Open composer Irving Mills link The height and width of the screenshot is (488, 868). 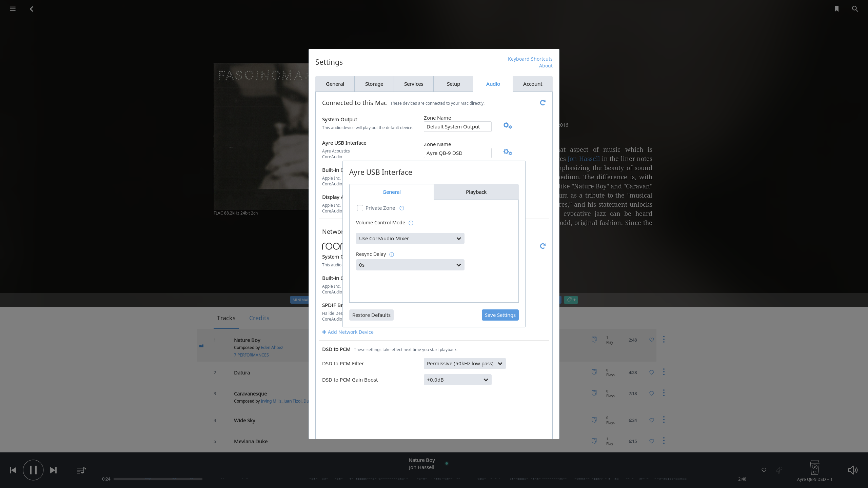[271, 401]
